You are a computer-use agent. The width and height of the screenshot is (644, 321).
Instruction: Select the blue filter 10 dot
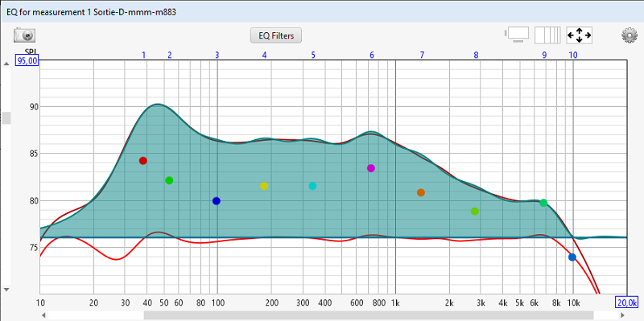coord(572,257)
